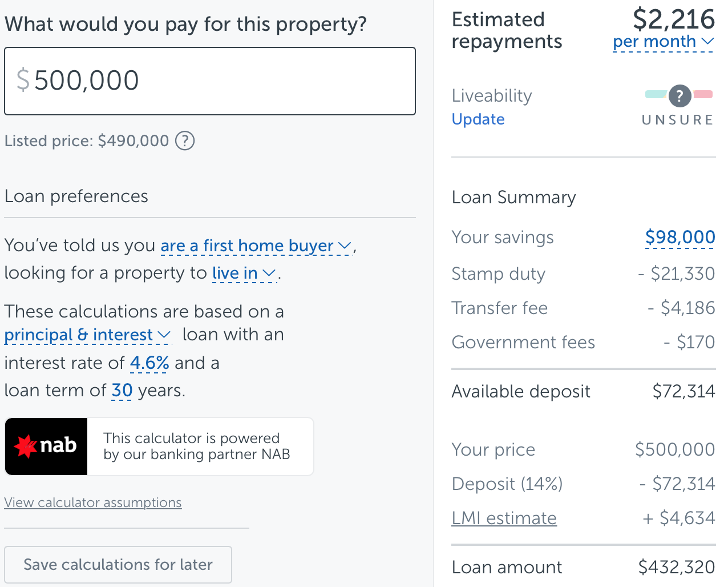The width and height of the screenshot is (728, 587).
Task: Edit your savings amount $98,000
Action: pos(680,238)
